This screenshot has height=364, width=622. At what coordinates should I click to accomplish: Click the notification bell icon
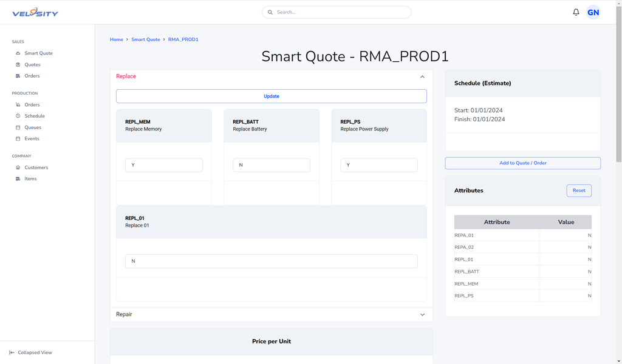point(576,12)
